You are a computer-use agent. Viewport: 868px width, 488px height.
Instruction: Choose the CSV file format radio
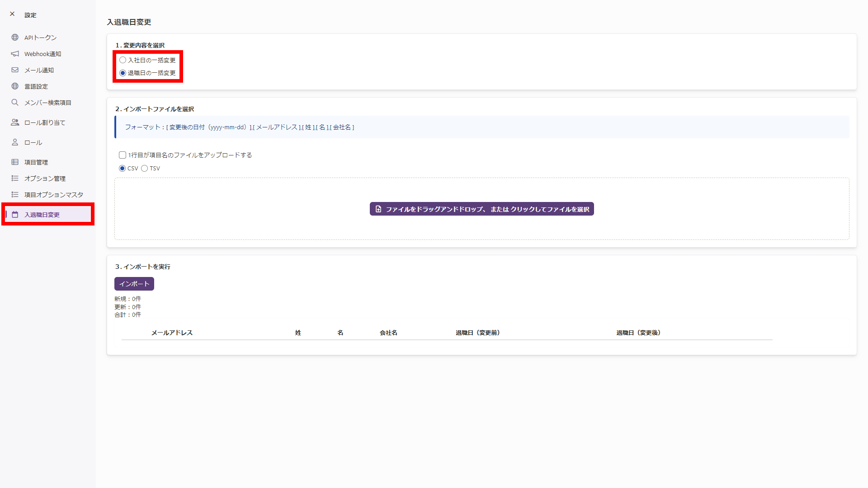tap(122, 168)
